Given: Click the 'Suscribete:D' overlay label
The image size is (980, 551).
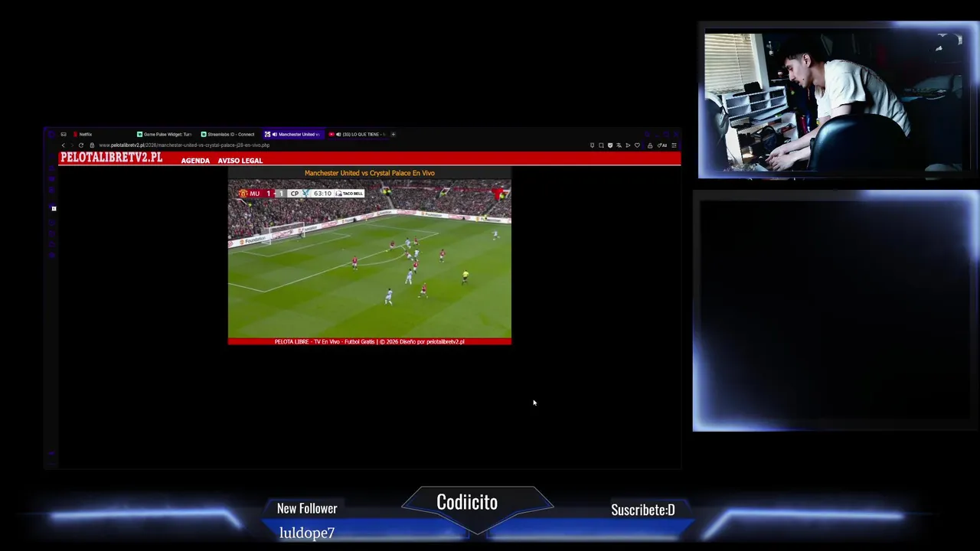Looking at the screenshot, I should coord(643,510).
